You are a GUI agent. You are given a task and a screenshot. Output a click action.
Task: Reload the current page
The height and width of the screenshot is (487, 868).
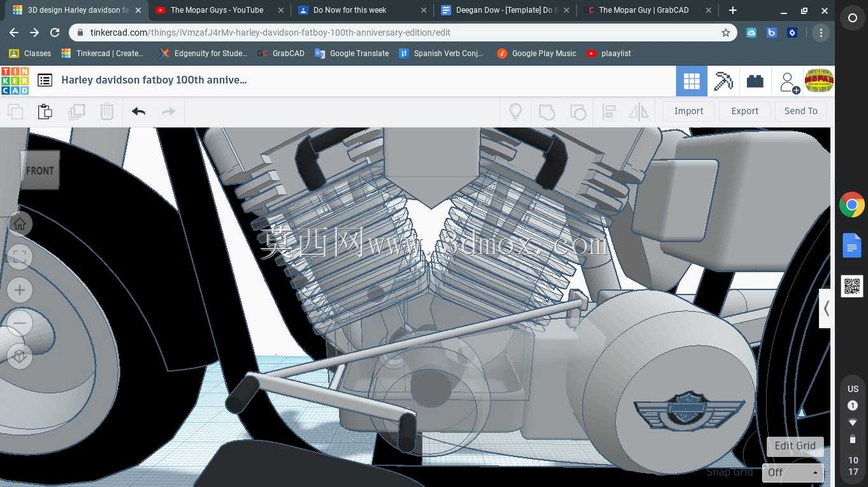(x=55, y=33)
